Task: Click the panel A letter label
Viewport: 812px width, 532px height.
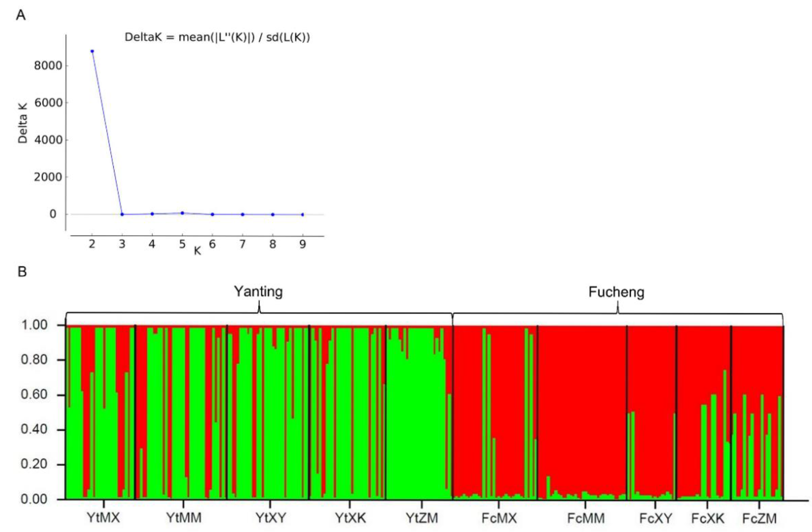Action: [x=21, y=15]
